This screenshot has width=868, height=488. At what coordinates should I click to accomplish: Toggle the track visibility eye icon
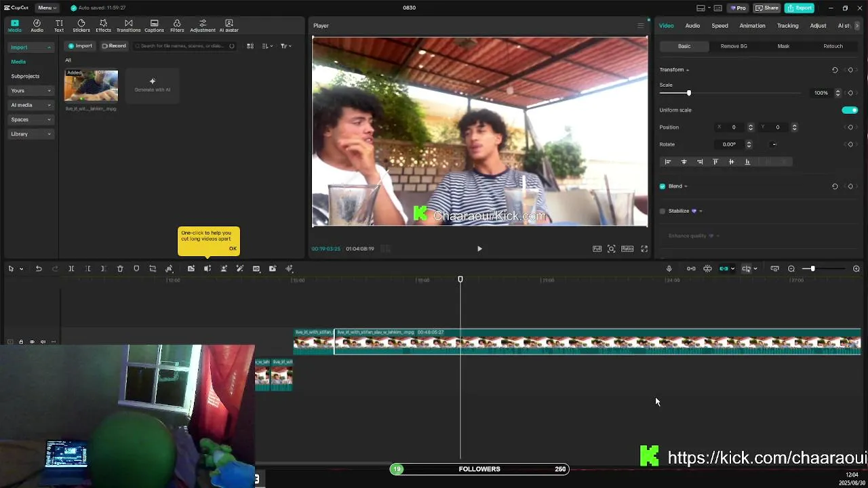point(32,342)
